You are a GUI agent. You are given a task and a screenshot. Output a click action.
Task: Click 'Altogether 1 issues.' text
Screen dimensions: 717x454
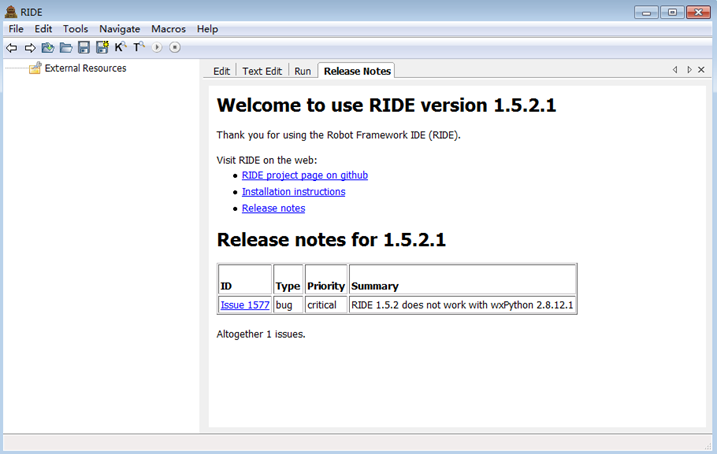coord(261,334)
